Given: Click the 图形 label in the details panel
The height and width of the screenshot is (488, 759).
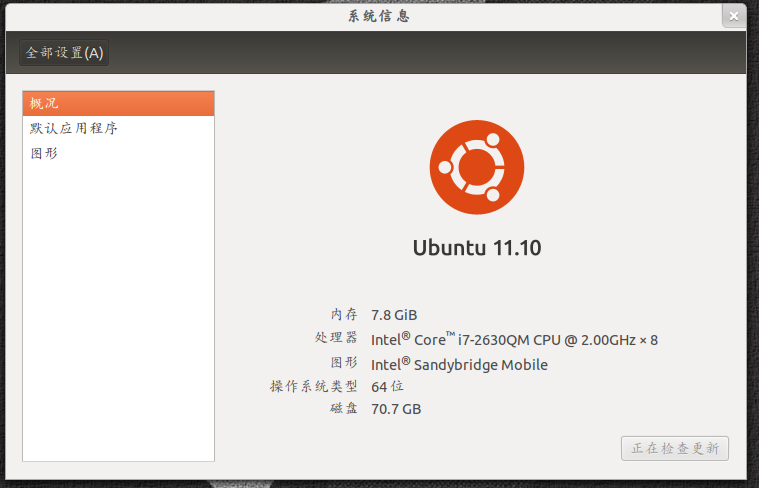Looking at the screenshot, I should pyautogui.click(x=344, y=362).
